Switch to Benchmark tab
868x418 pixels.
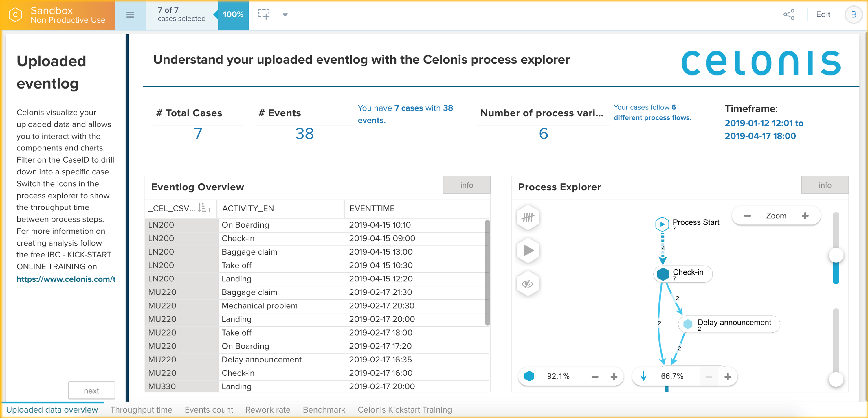pos(324,410)
